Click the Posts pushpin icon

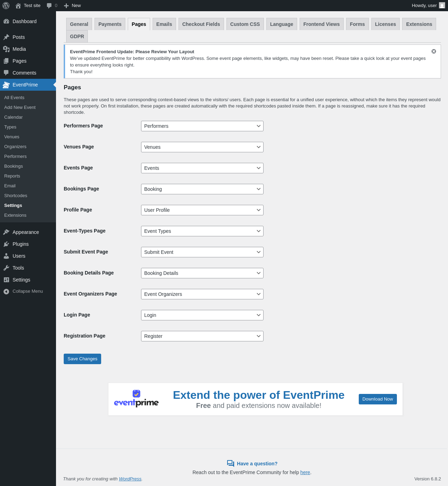pyautogui.click(x=6, y=37)
